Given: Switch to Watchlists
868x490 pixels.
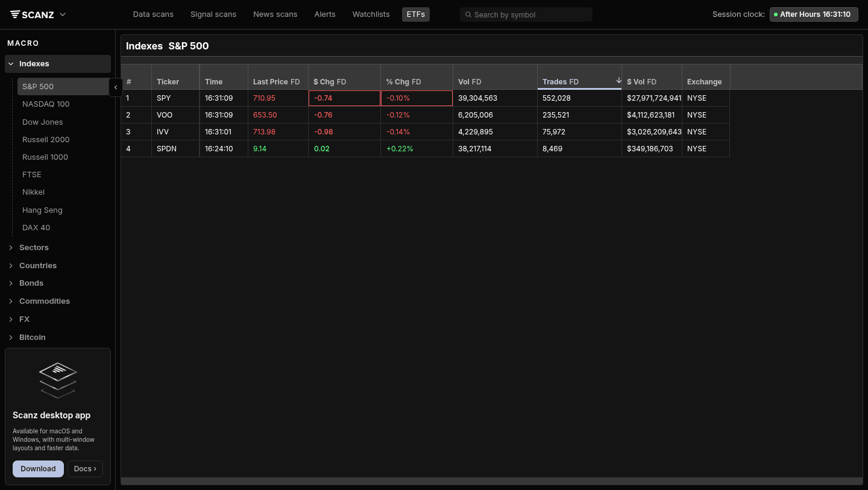Looking at the screenshot, I should point(371,14).
